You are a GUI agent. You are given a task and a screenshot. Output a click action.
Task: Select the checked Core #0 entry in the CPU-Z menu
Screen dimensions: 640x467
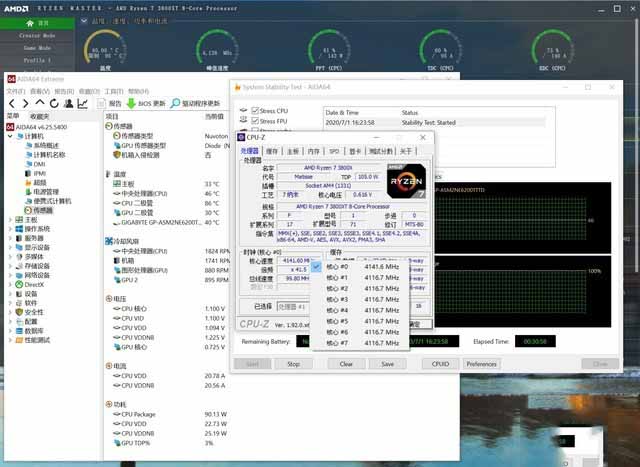point(360,267)
